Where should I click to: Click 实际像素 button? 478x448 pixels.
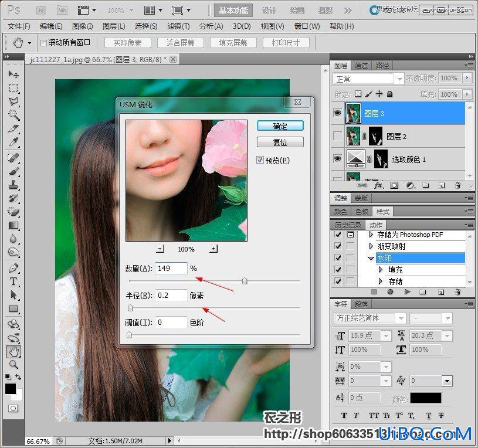pos(127,43)
